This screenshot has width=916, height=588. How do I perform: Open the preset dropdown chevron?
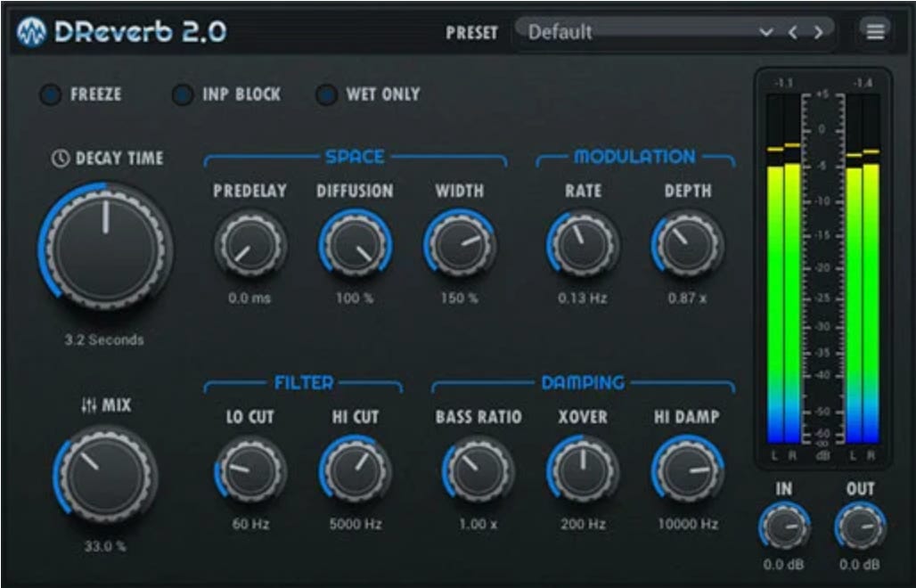click(766, 32)
